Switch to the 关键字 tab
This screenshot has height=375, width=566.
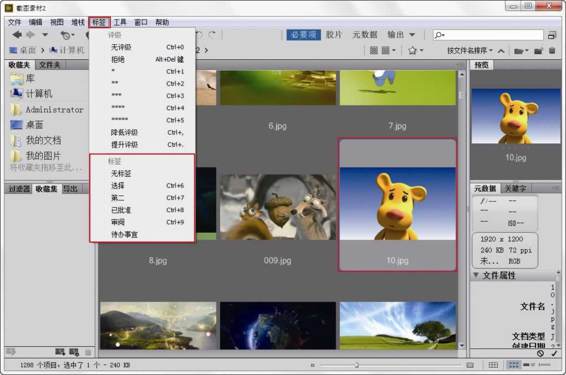(x=515, y=188)
